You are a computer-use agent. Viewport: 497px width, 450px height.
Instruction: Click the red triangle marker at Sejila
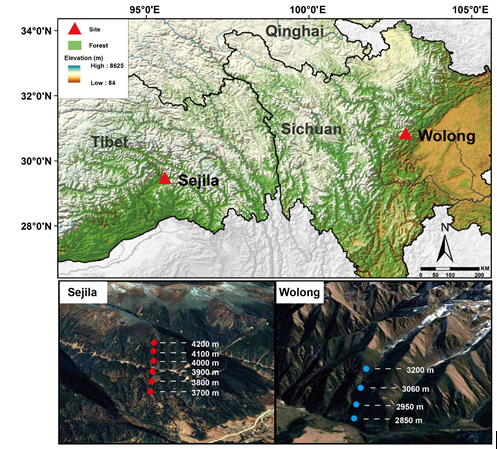point(165,179)
